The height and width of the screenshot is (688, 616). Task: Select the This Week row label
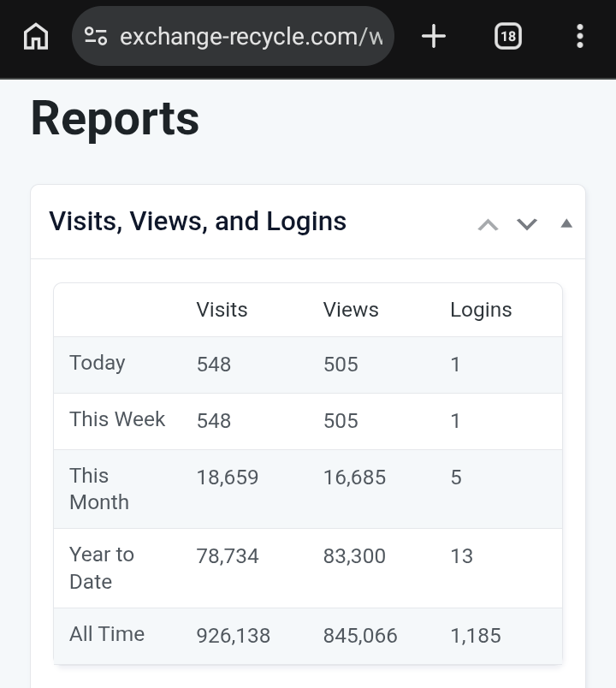coord(117,419)
